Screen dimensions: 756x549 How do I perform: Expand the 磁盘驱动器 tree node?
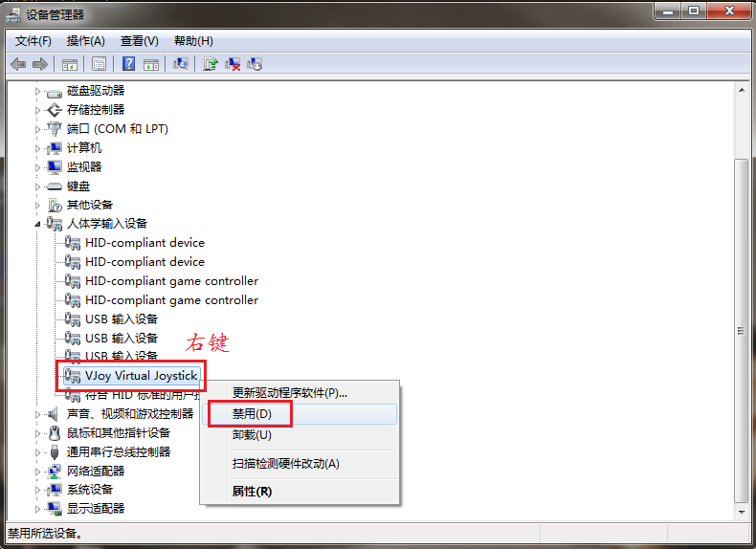(38, 91)
